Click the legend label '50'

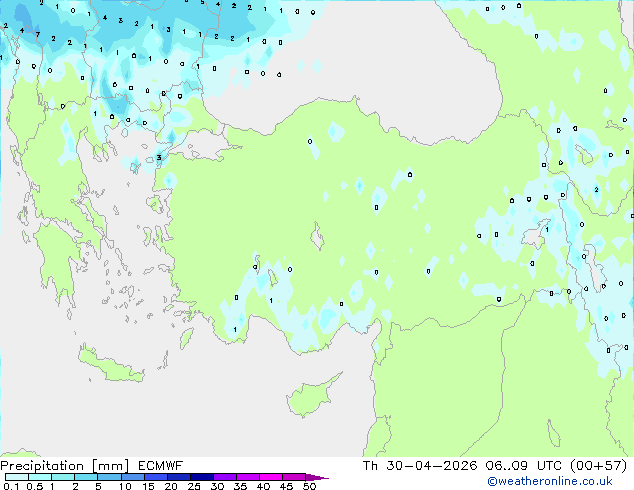coord(310,486)
